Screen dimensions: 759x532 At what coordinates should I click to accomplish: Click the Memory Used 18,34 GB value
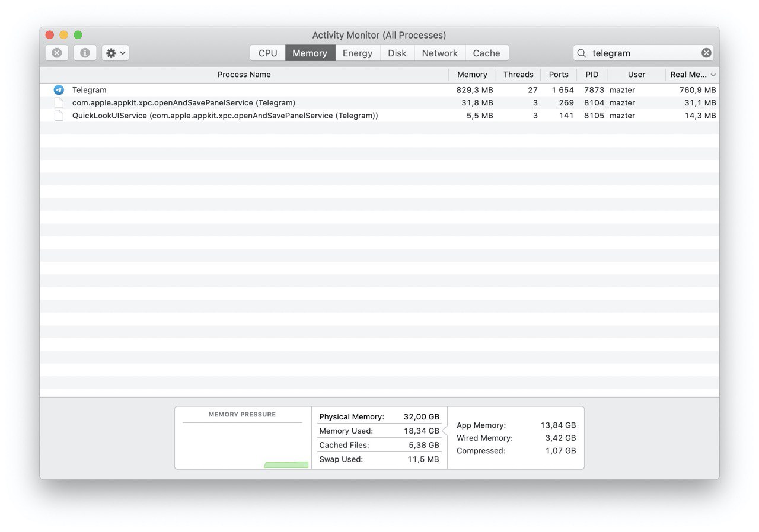[x=421, y=431]
